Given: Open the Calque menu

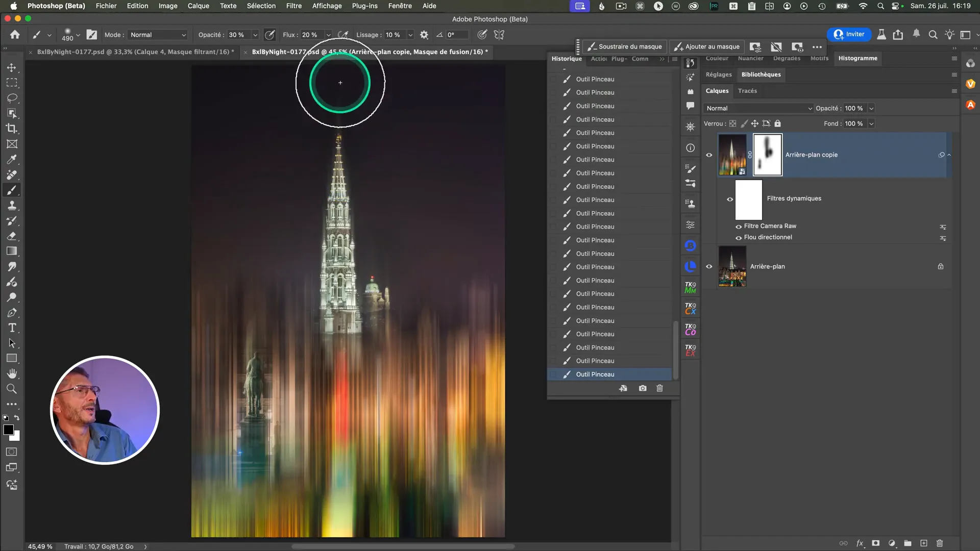Looking at the screenshot, I should coord(198,6).
